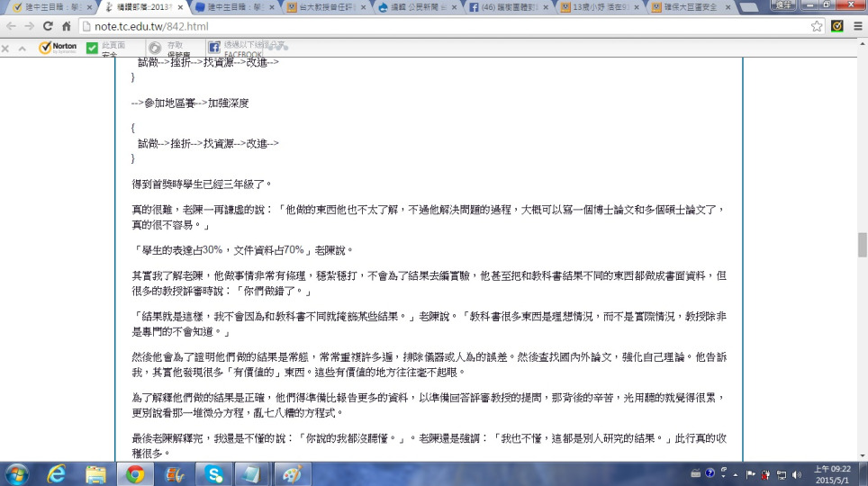Click the volume speaker tray icon
Viewport: 868px width, 486px height.
(796, 473)
